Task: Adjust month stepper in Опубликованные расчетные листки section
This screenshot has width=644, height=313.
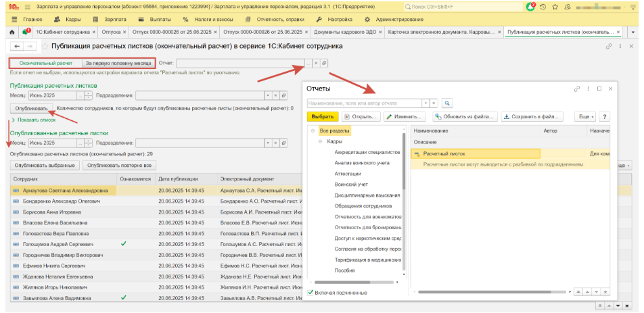Action: 88,143
